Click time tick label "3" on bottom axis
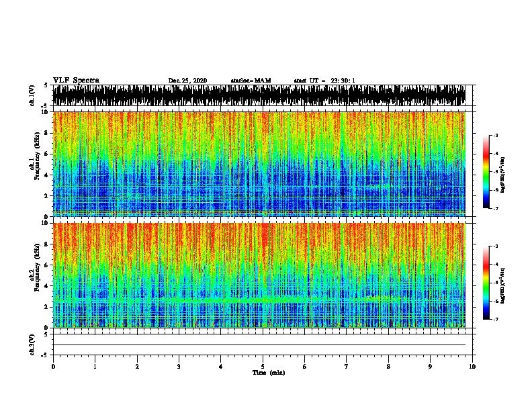The width and height of the screenshot is (532, 411). (179, 367)
